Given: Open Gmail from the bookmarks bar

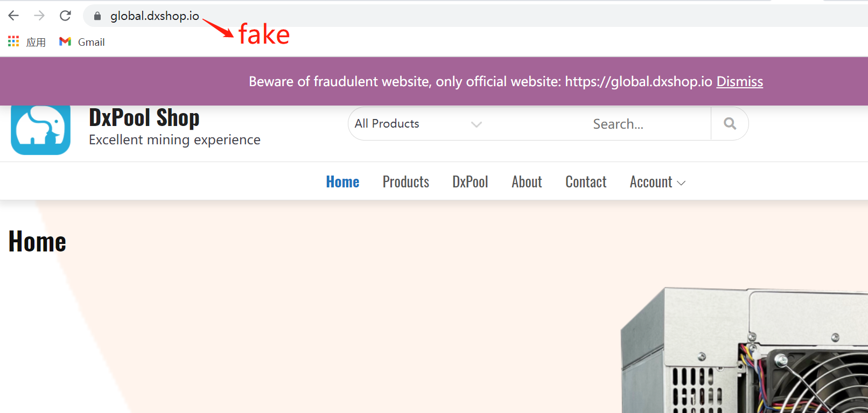Looking at the screenshot, I should (x=81, y=41).
